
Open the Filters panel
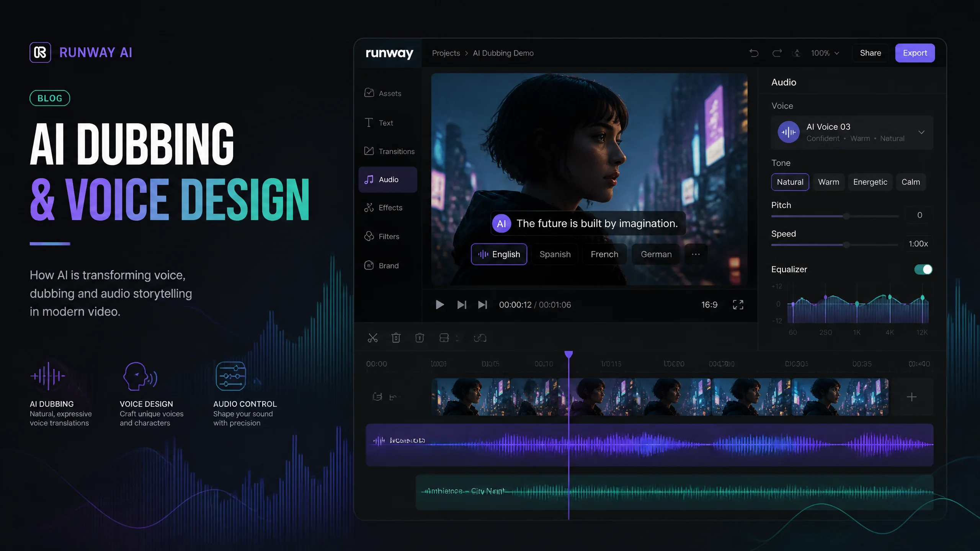pos(388,236)
